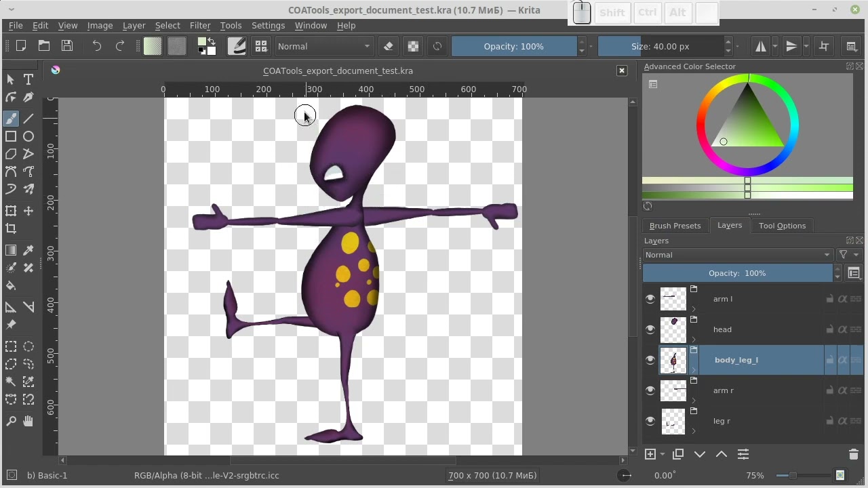The width and height of the screenshot is (868, 488).
Task: Click the horizontal mirror tool icon
Action: point(761,46)
